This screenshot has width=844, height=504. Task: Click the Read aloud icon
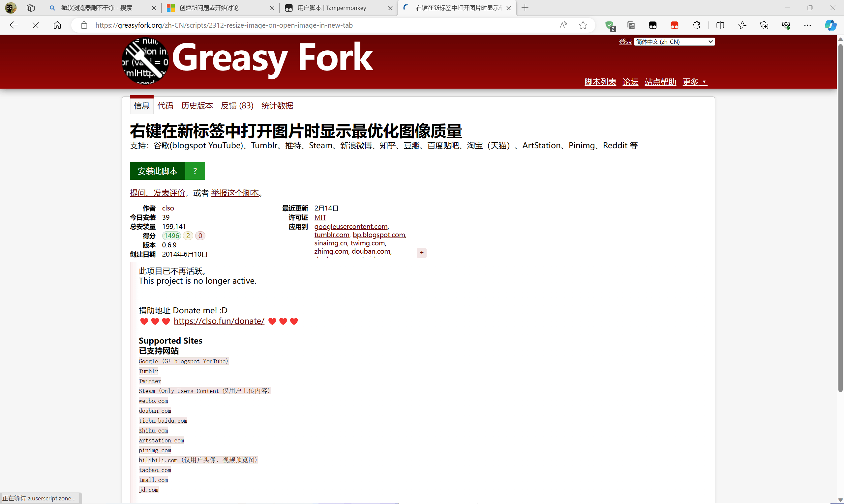pos(563,25)
